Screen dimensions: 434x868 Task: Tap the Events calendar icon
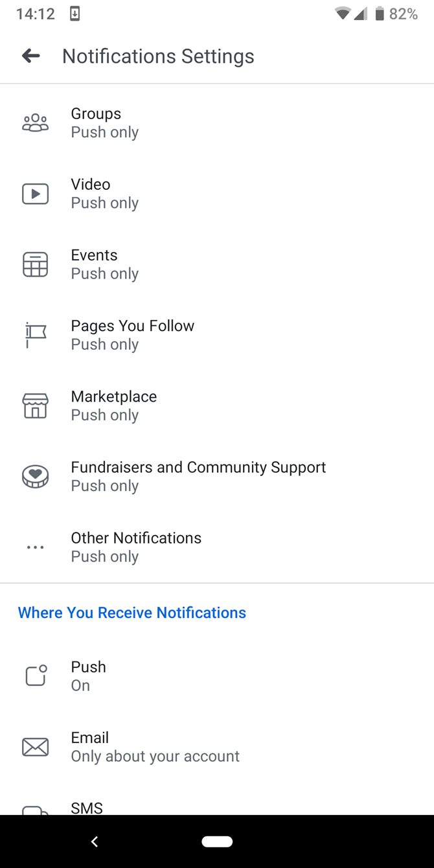click(x=35, y=264)
